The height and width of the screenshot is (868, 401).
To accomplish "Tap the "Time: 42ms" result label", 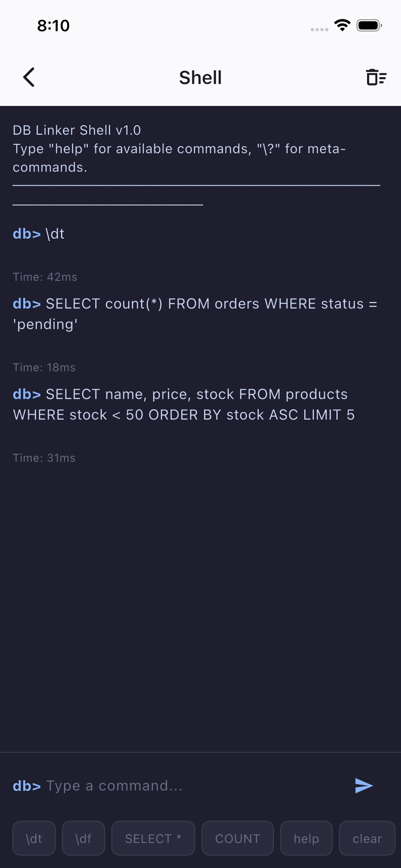I will (x=45, y=277).
